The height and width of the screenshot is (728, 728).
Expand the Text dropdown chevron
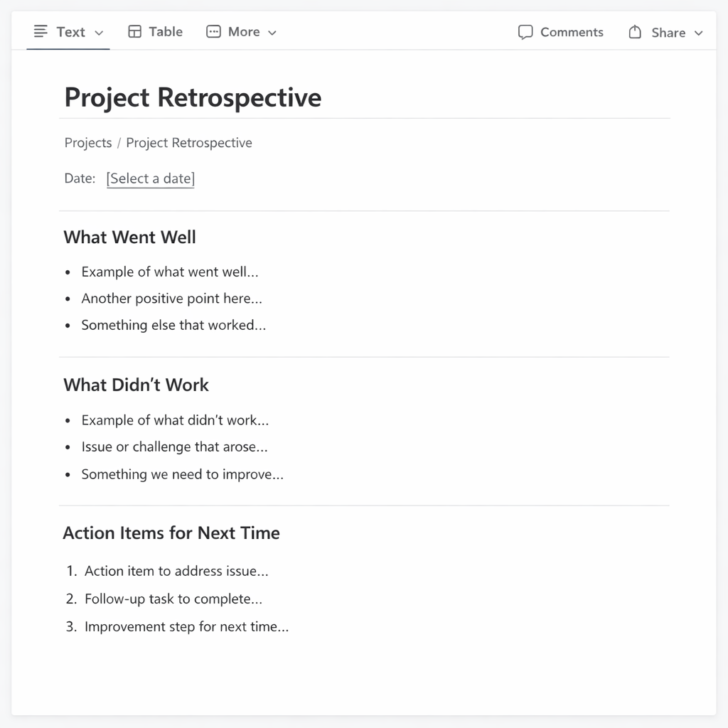point(99,33)
